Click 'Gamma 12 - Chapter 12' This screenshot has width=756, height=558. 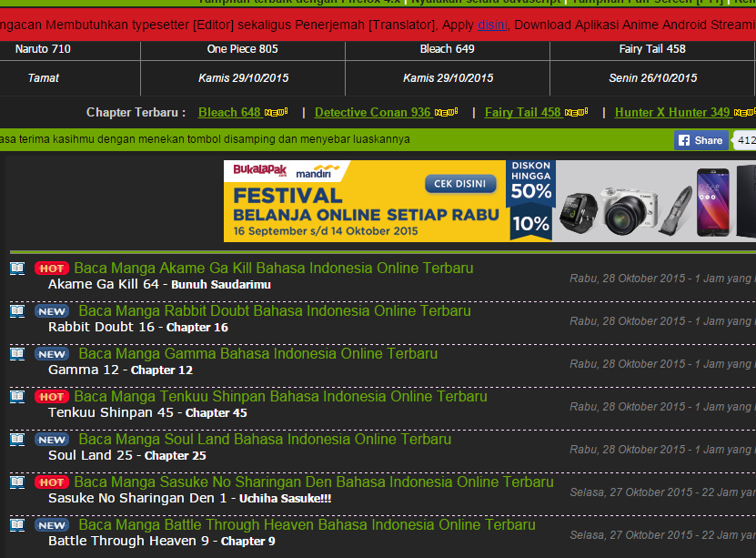pos(120,370)
